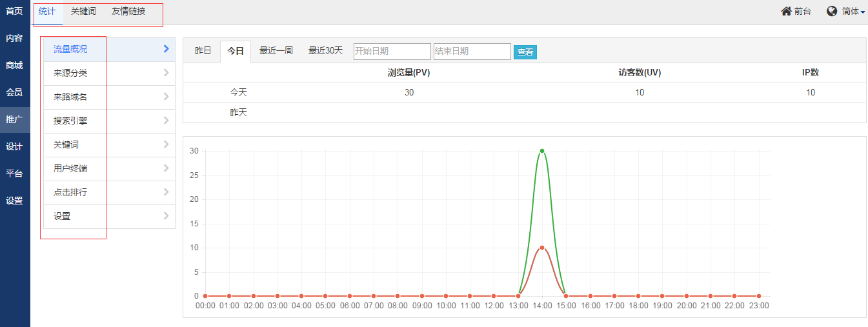
Task: Click the 结束日期 end date field
Action: pyautogui.click(x=472, y=52)
